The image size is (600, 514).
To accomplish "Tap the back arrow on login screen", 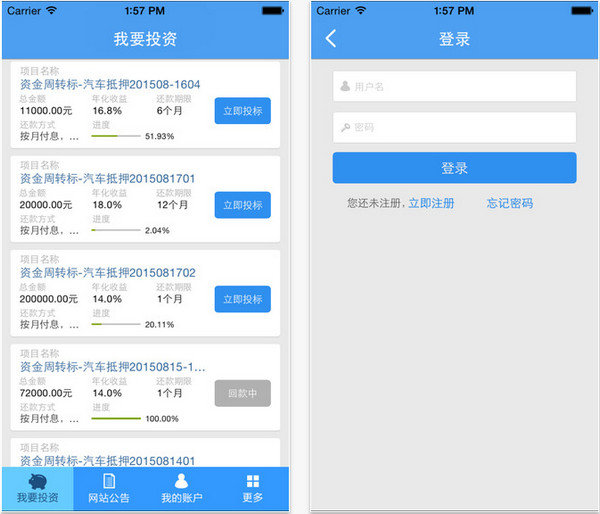I will [331, 38].
